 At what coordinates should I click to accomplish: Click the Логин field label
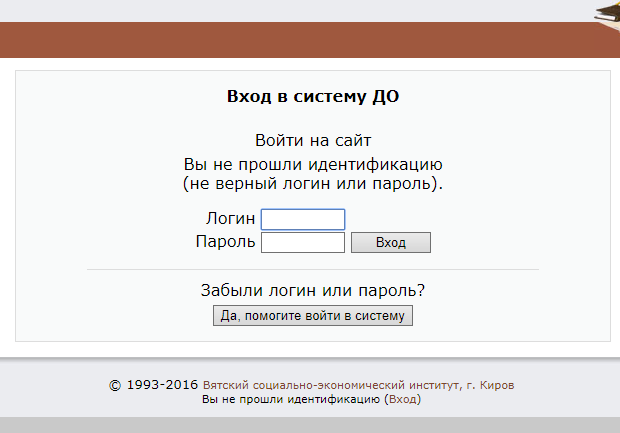point(231,218)
